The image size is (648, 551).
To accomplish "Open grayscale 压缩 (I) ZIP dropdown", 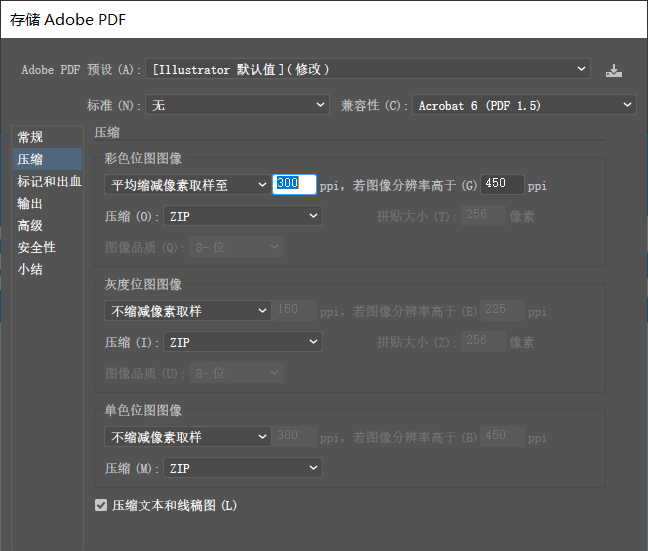I will 243,342.
